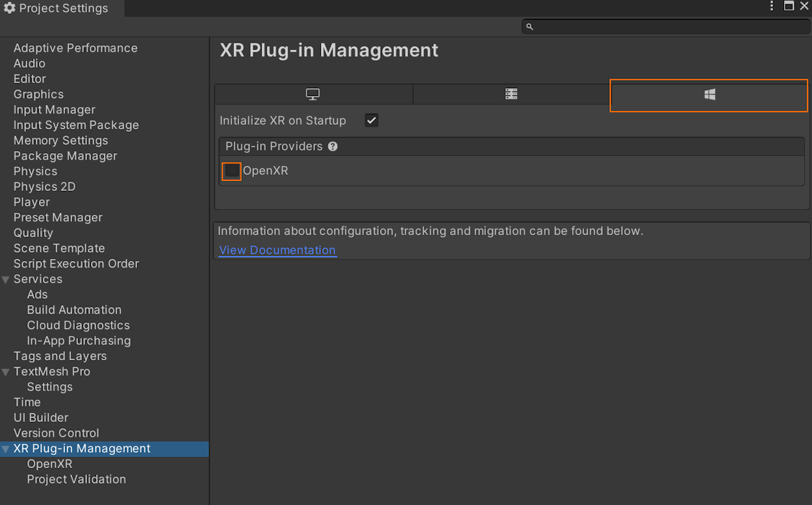The width and height of the screenshot is (812, 505).
Task: Click the XR Plug-in Management page title
Action: (329, 51)
